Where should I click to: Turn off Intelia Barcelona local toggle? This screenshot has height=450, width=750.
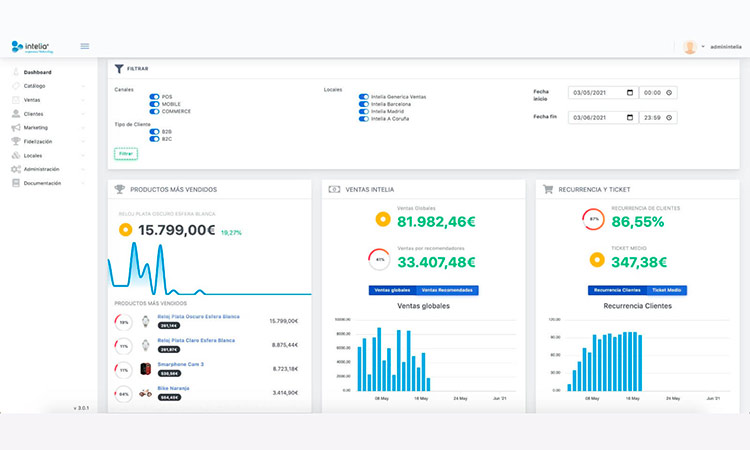pyautogui.click(x=364, y=104)
